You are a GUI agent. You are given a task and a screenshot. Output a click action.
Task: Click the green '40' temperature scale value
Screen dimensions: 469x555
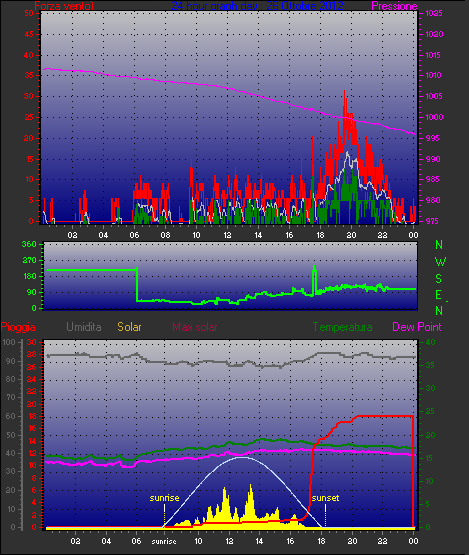430,342
